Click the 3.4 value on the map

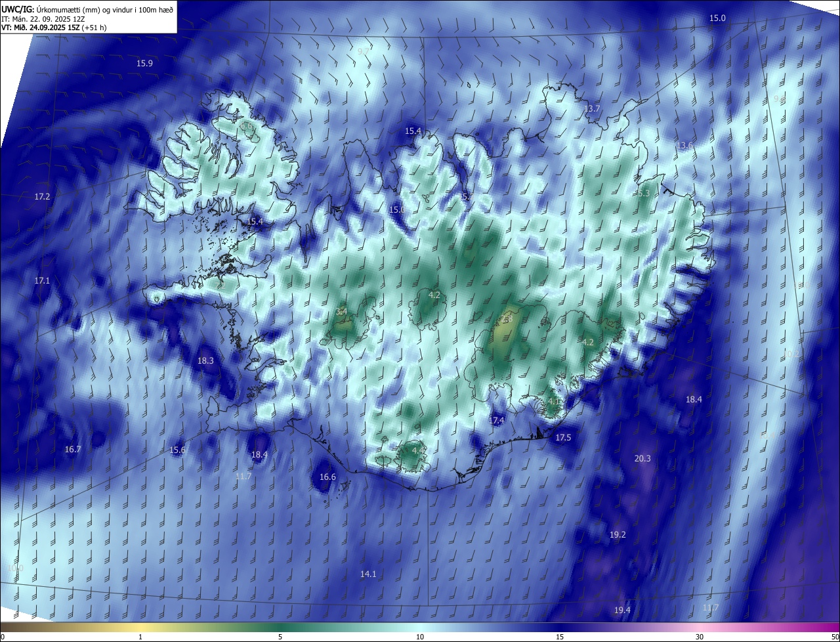tap(341, 311)
